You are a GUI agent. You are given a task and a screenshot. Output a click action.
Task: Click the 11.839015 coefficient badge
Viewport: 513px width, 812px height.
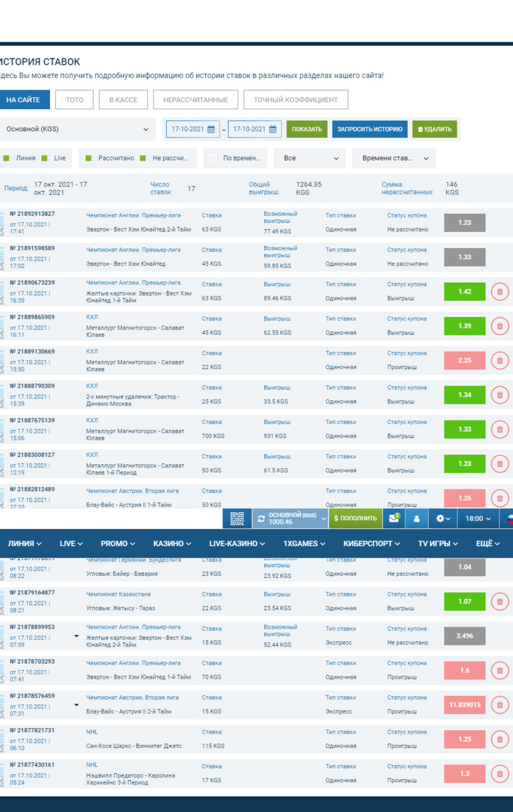click(465, 705)
